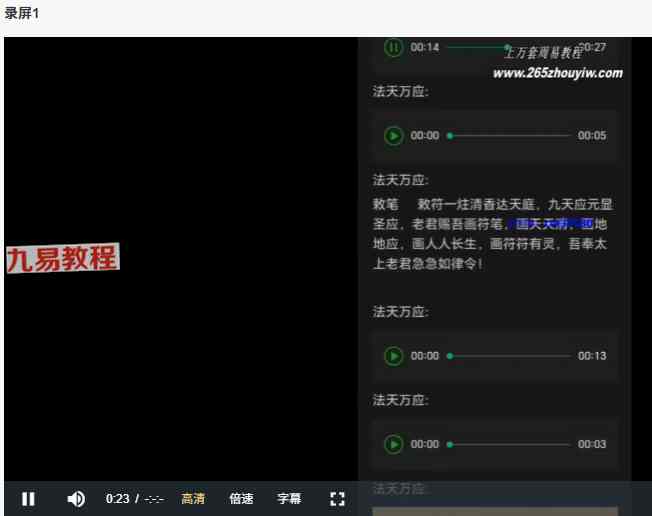Open the 高清 quality selector
The image size is (652, 516).
click(x=193, y=498)
